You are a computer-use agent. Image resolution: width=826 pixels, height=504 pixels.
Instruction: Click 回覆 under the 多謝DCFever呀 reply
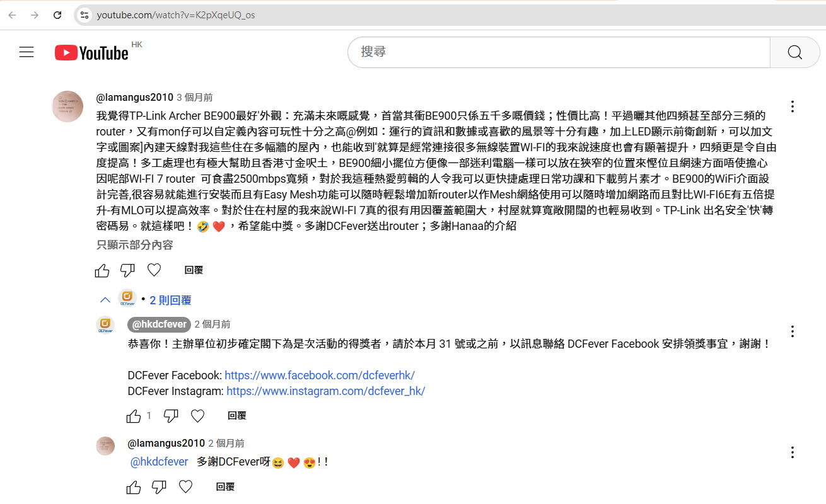(225, 487)
